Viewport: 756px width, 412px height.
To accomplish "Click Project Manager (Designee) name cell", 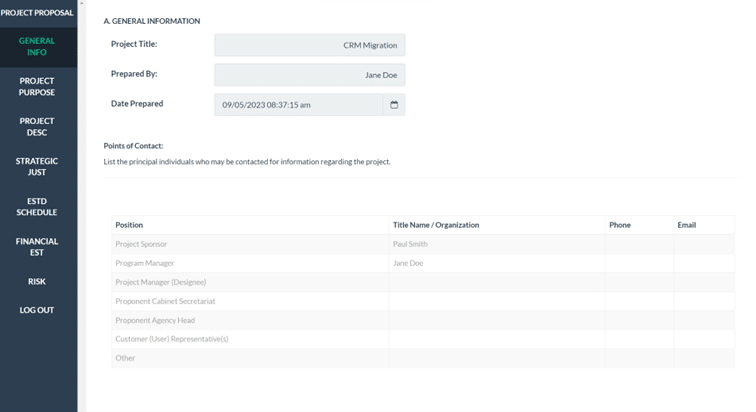I will tap(496, 282).
